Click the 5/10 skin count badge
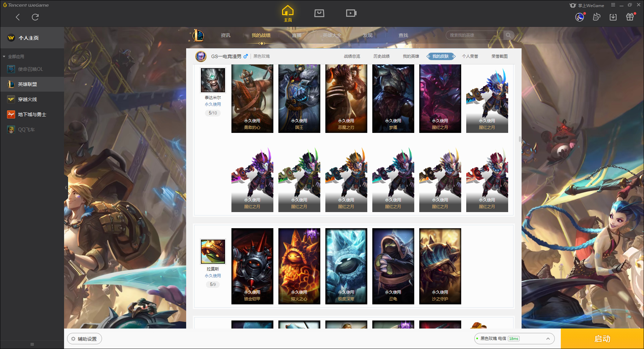 (213, 113)
